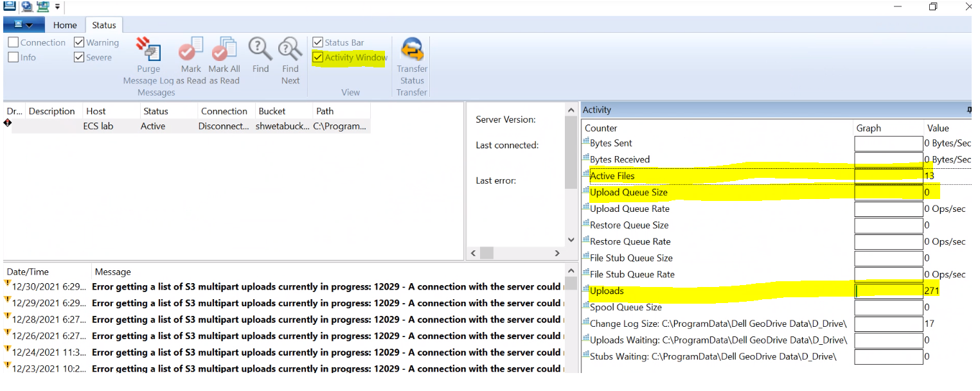Image resolution: width=980 pixels, height=391 pixels.
Task: Click the Date/Time column header
Action: 28,272
